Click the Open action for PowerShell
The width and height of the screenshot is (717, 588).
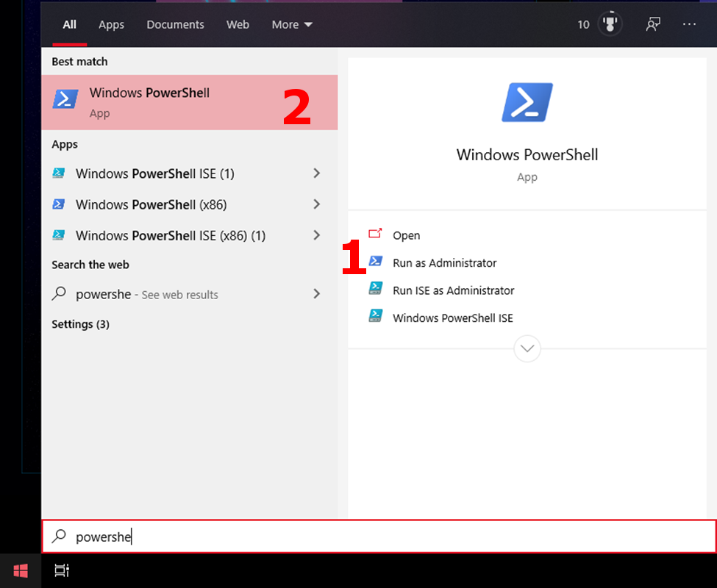pyautogui.click(x=407, y=235)
